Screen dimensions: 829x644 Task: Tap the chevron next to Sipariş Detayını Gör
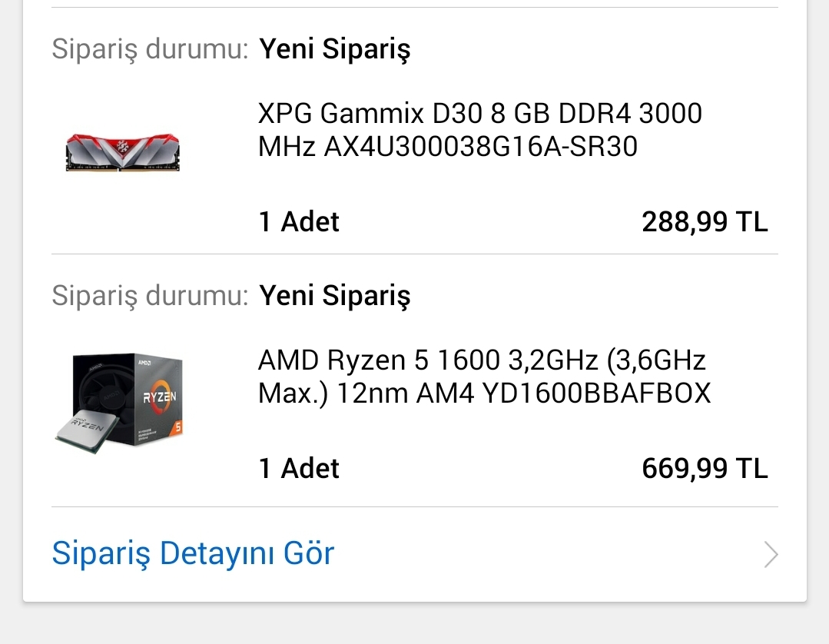pos(771,554)
